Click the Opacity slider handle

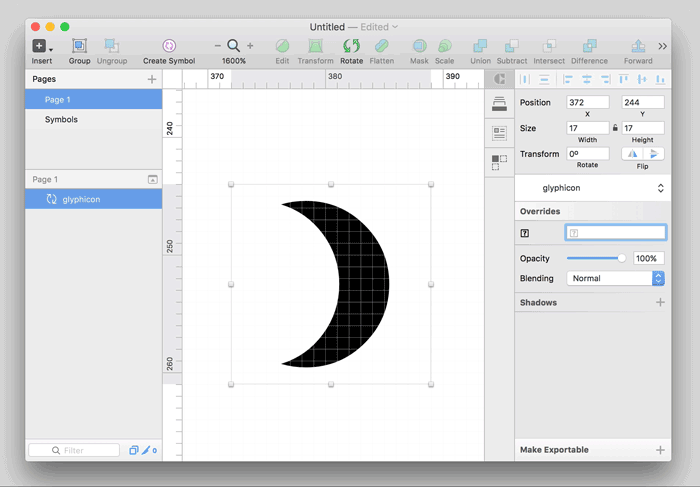pos(621,258)
